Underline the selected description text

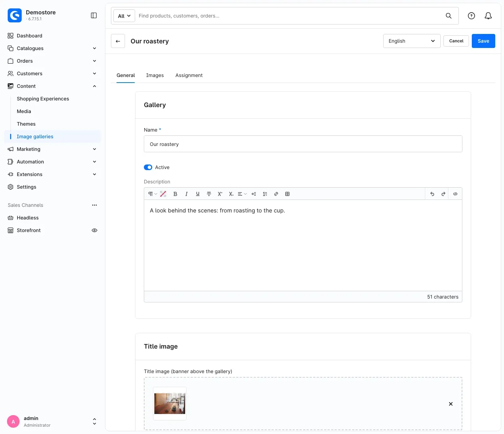(x=198, y=194)
